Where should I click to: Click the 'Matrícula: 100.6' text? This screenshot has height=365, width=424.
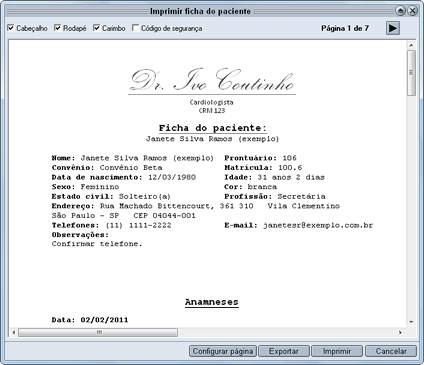tap(263, 168)
